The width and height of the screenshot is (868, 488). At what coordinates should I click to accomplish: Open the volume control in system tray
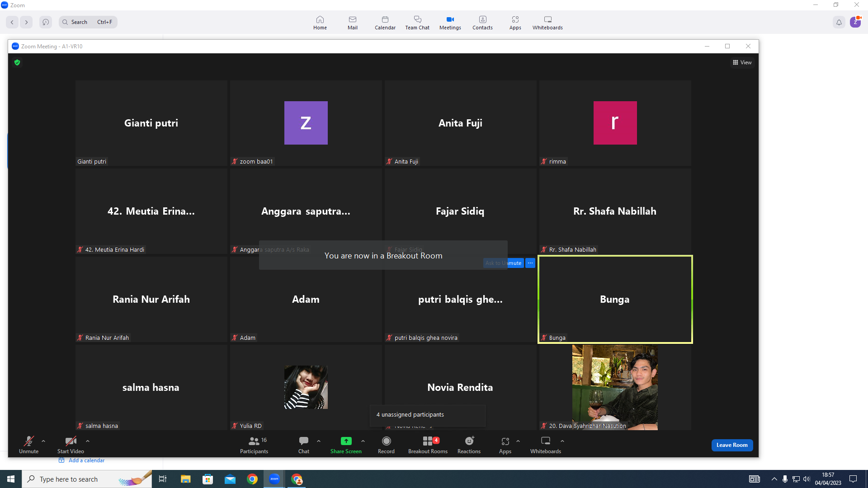(x=807, y=479)
